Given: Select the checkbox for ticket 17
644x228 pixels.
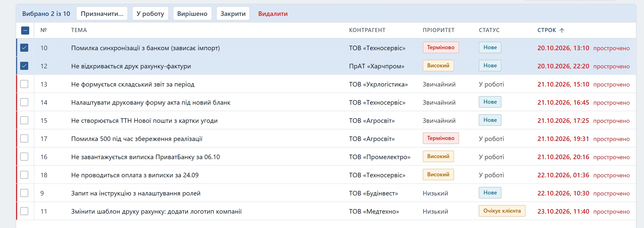Looking at the screenshot, I should (x=24, y=138).
